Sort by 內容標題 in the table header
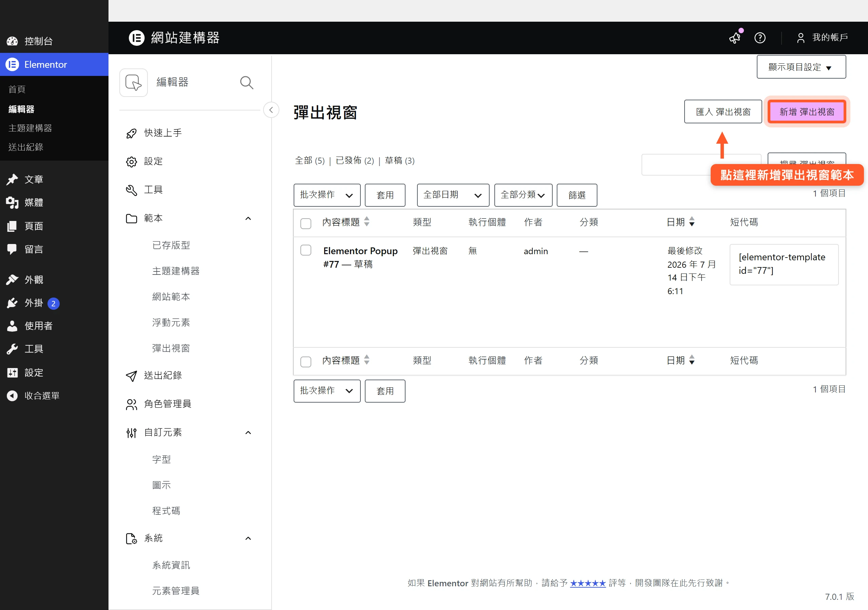Image resolution: width=868 pixels, height=610 pixels. coord(345,222)
